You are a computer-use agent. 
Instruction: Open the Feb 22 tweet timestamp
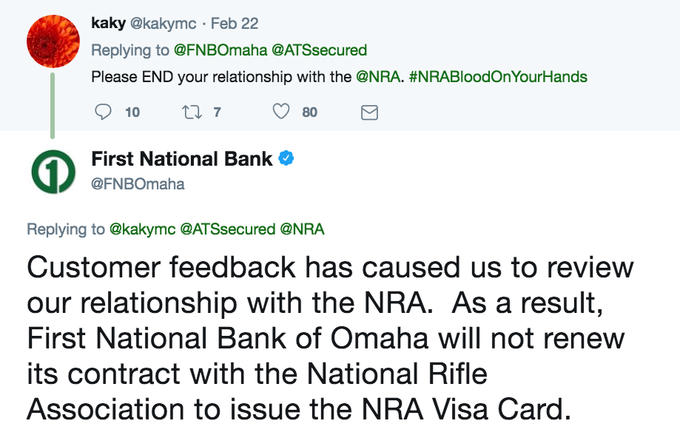(235, 23)
